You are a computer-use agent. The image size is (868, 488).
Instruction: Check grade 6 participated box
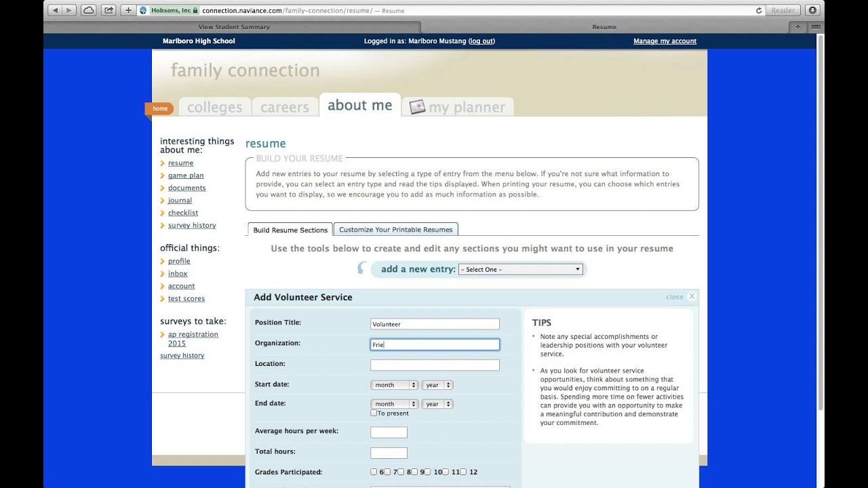point(374,472)
